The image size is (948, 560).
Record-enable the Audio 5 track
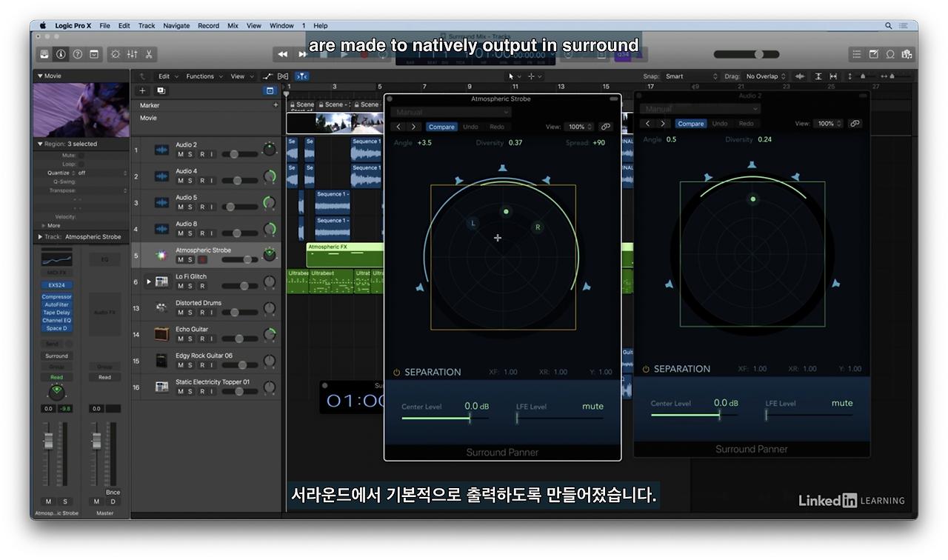(201, 207)
